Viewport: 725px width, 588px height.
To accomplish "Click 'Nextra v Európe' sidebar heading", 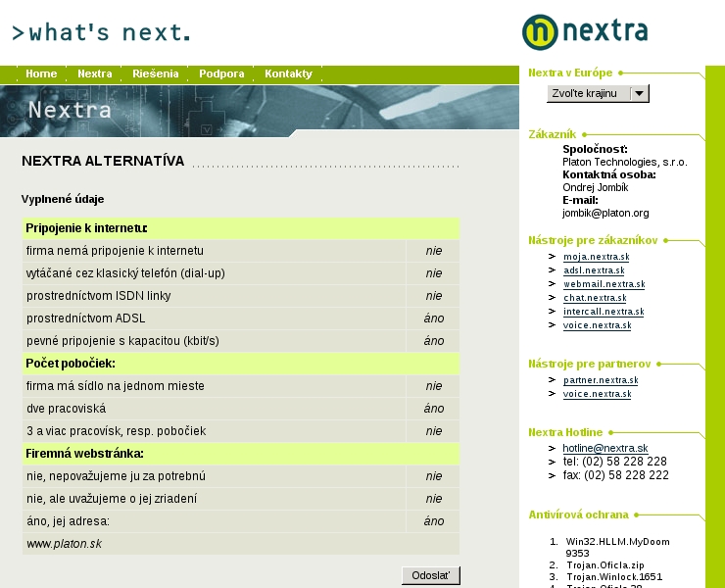I will click(570, 73).
